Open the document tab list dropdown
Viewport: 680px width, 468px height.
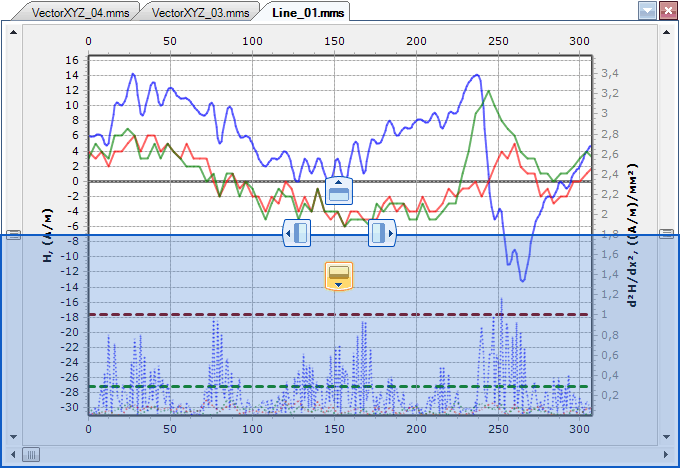647,11
